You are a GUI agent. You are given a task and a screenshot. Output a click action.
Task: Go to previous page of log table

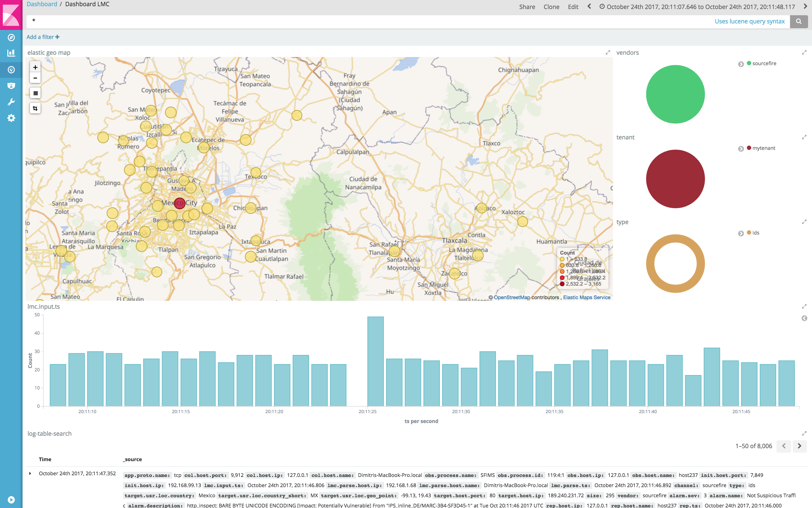click(784, 446)
